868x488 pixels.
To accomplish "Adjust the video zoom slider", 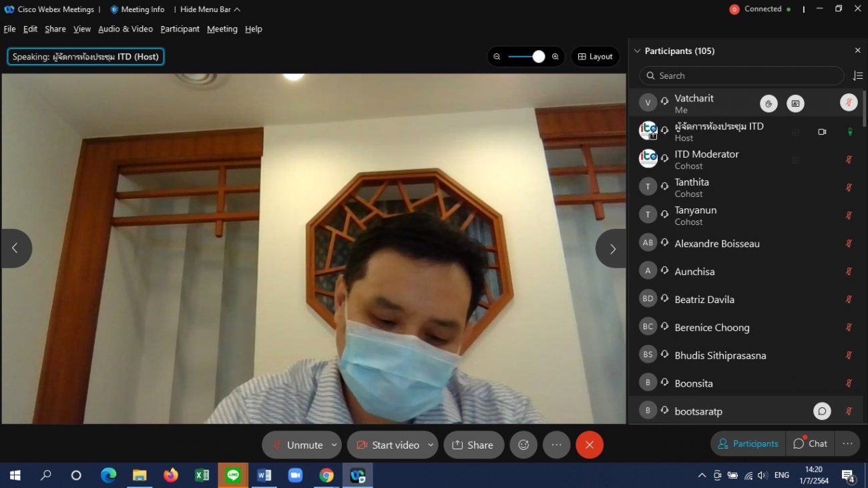I will [x=526, y=57].
